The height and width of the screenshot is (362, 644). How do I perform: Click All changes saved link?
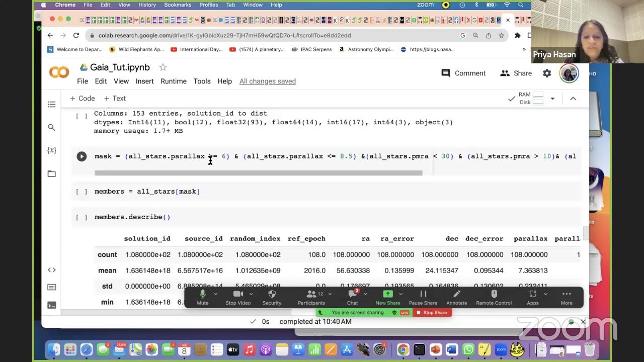click(268, 81)
